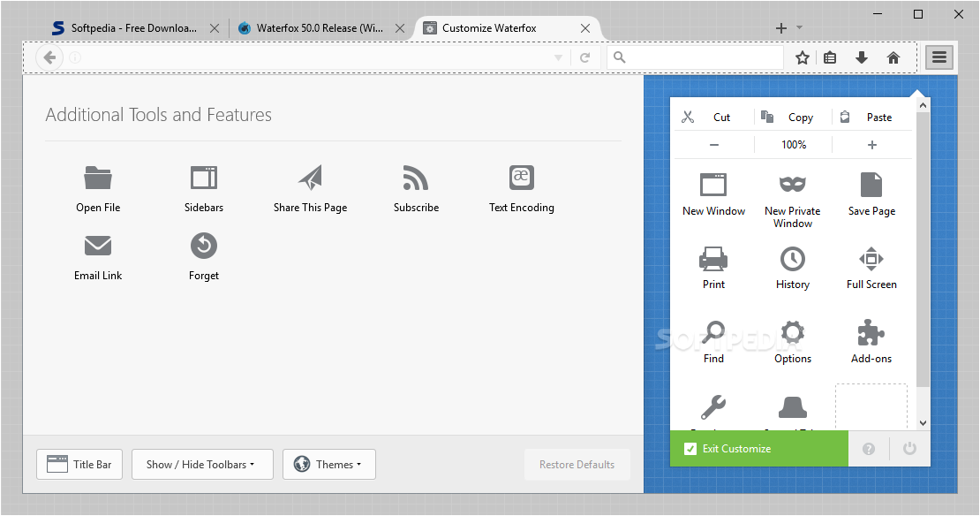Select the wrench developer icon
The image size is (980, 516).
point(713,406)
